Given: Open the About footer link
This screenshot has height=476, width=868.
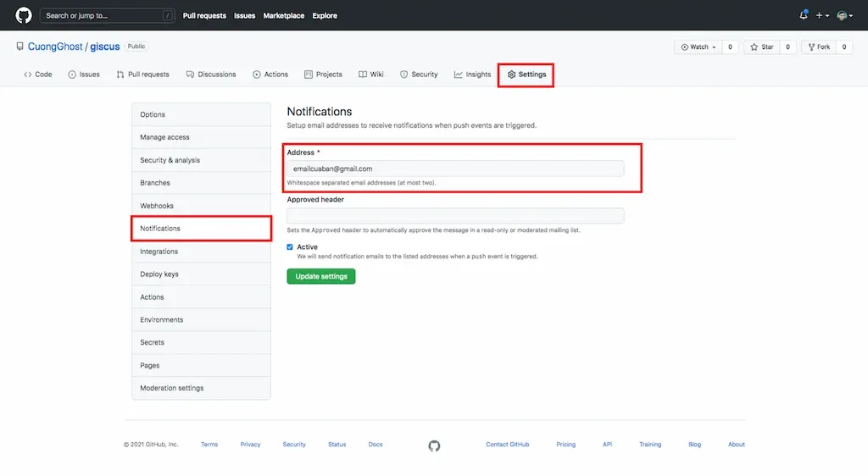Looking at the screenshot, I should [x=737, y=445].
